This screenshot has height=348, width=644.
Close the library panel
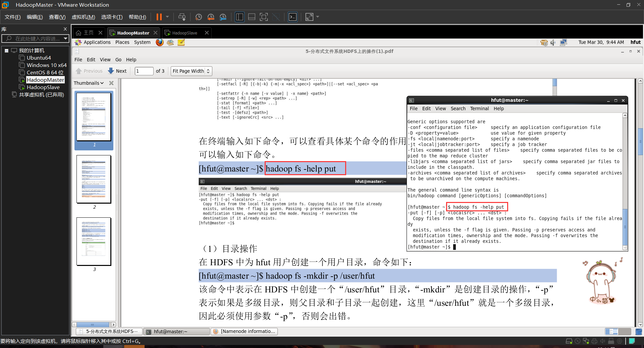point(65,29)
